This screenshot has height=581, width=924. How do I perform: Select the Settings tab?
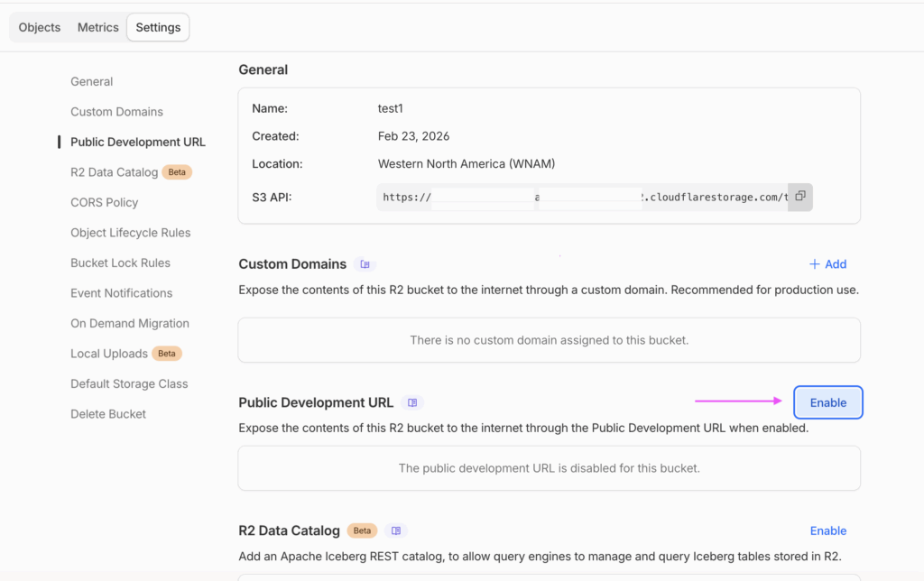click(x=158, y=27)
